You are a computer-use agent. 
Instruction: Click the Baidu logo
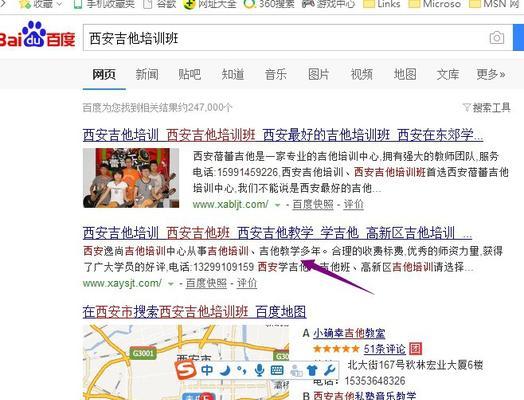37,35
